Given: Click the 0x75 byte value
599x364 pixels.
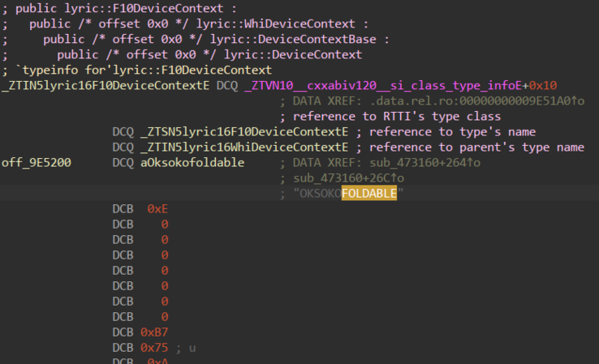Looking at the screenshot, I should (x=154, y=348).
